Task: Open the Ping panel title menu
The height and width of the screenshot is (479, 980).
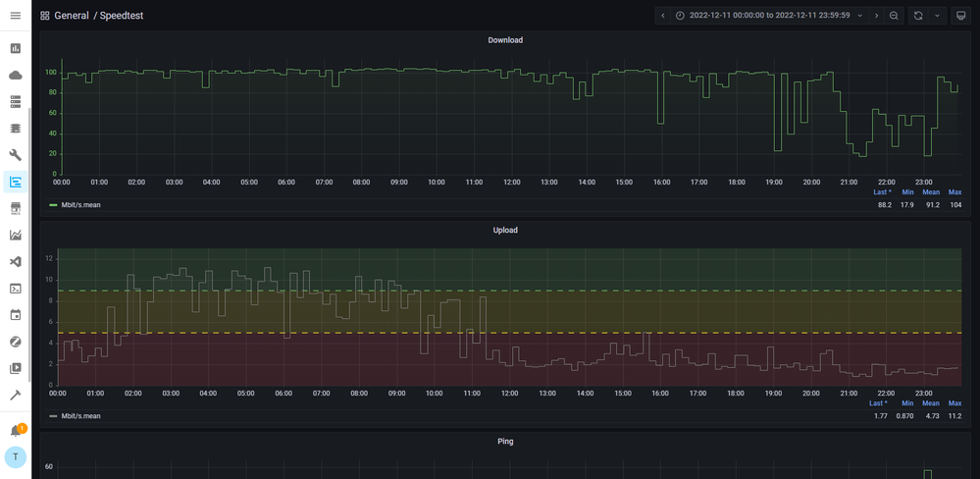Action: coord(505,442)
